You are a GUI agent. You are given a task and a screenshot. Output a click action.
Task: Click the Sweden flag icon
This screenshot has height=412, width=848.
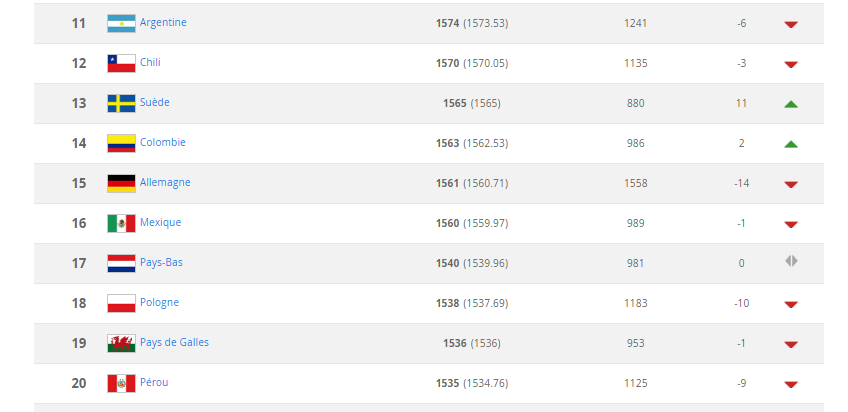[121, 103]
